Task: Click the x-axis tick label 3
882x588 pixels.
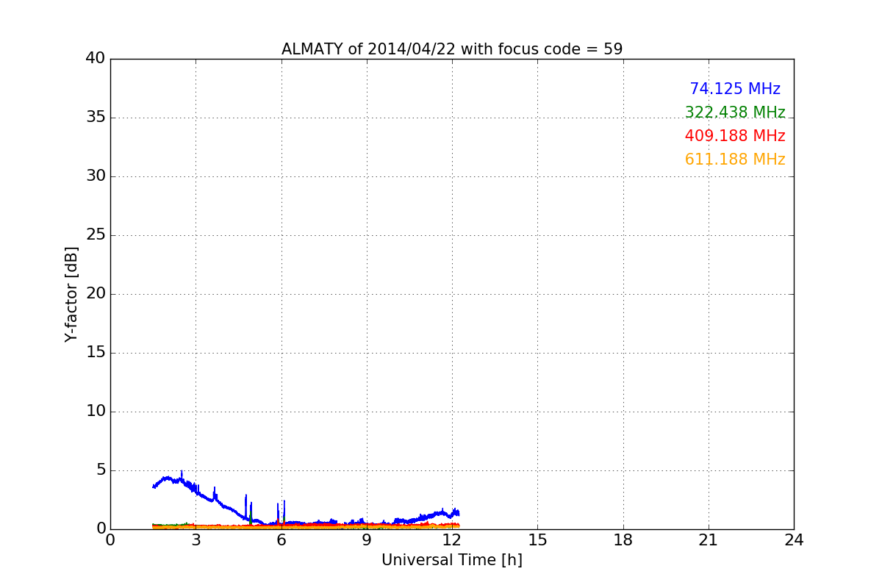Action: click(x=196, y=540)
